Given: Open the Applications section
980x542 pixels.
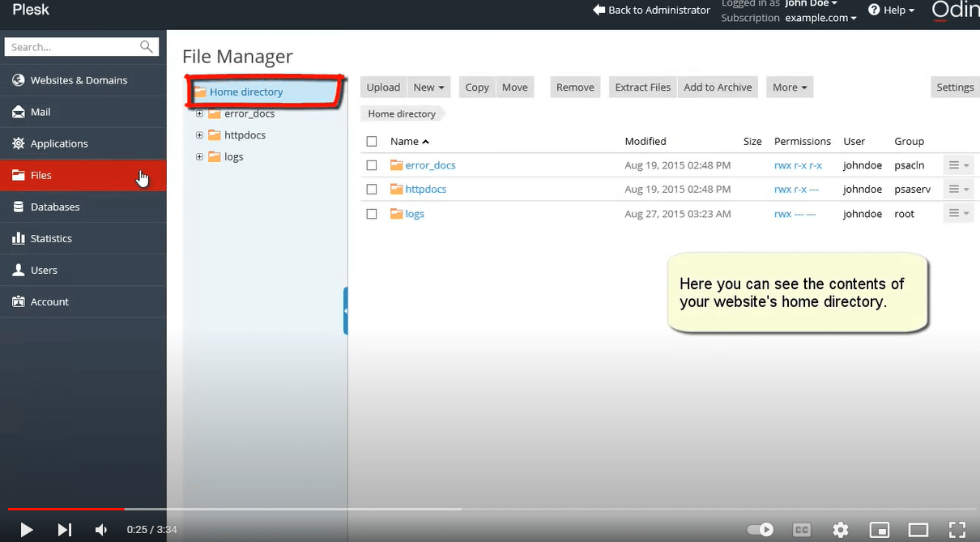Looking at the screenshot, I should click(x=58, y=143).
